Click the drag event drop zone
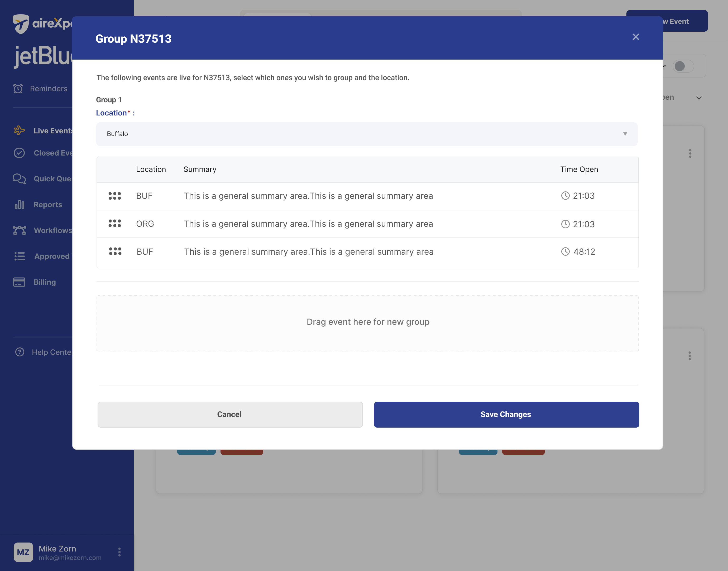Screen dimensions: 728x571 coord(367,324)
